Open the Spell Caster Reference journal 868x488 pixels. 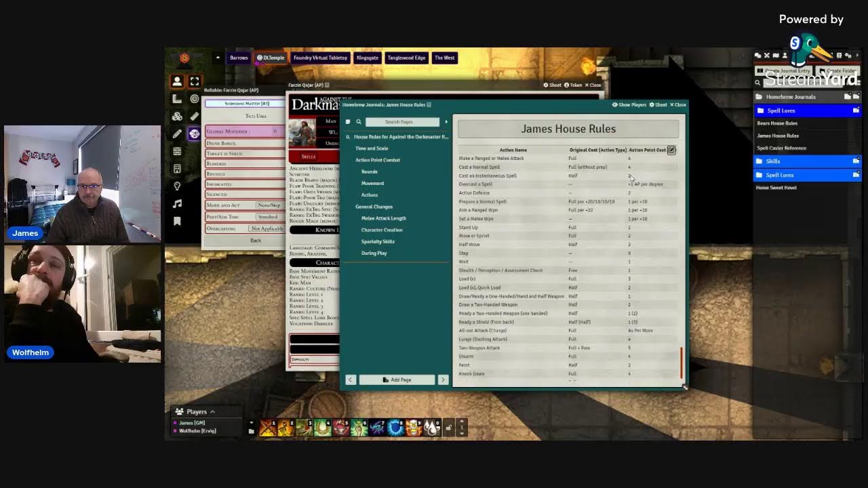[782, 148]
